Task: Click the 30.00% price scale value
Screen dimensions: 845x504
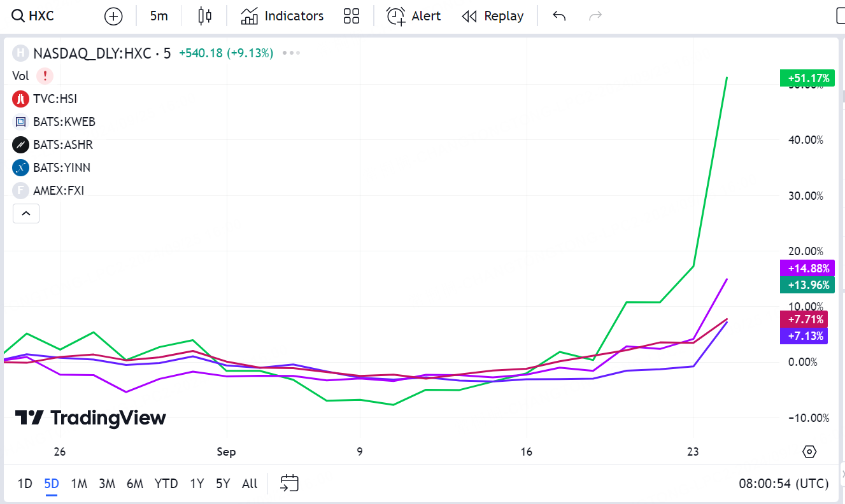Action: 806,196
